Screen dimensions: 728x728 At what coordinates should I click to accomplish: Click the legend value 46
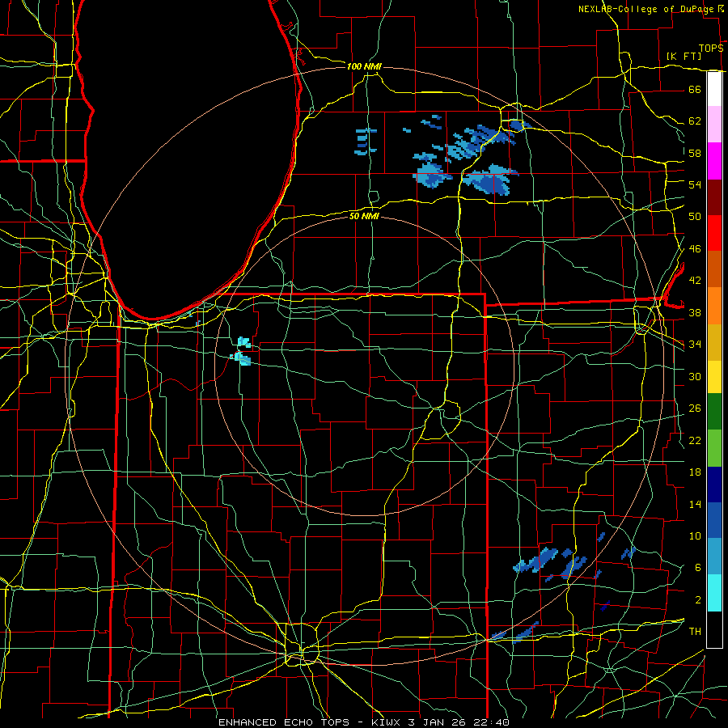pos(695,249)
